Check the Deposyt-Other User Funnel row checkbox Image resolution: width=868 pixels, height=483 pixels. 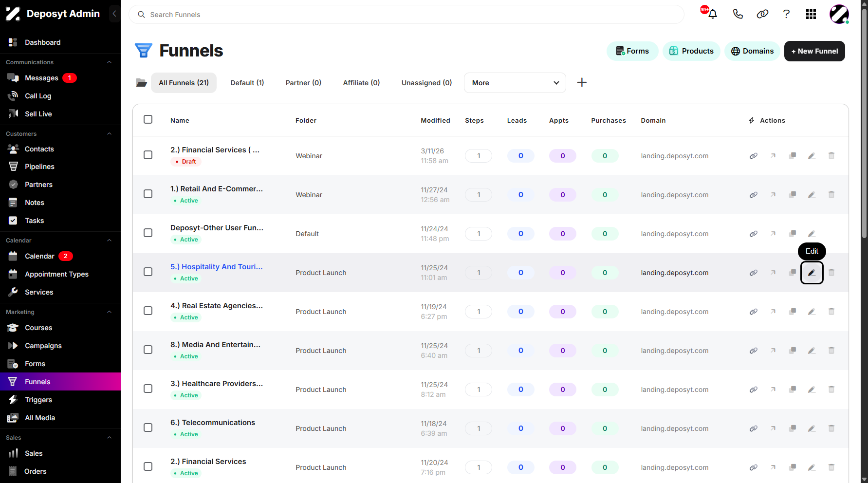point(148,233)
